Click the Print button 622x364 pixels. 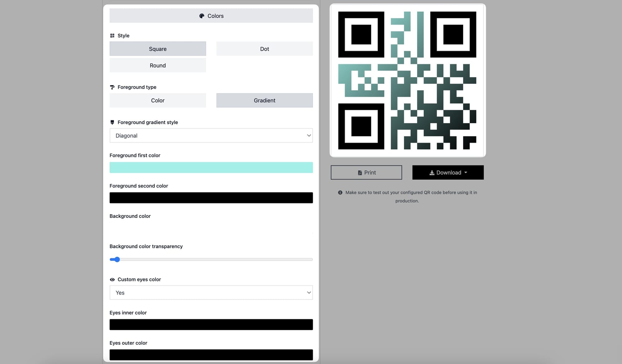pyautogui.click(x=366, y=172)
